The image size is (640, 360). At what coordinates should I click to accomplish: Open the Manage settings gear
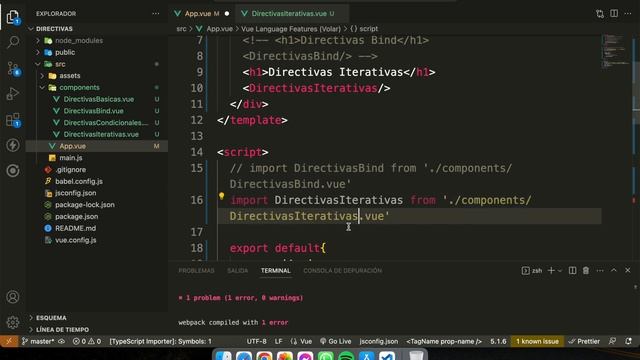tap(13, 322)
